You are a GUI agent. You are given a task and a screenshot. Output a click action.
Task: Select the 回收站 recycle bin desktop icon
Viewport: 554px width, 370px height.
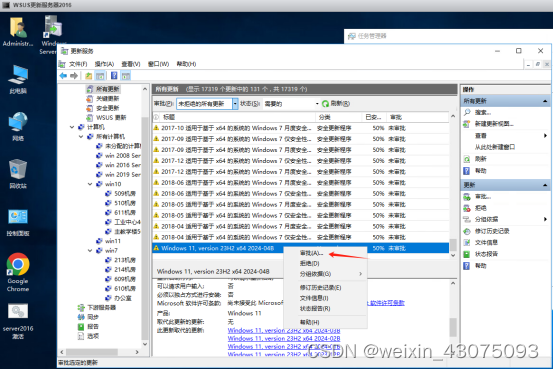(x=18, y=174)
